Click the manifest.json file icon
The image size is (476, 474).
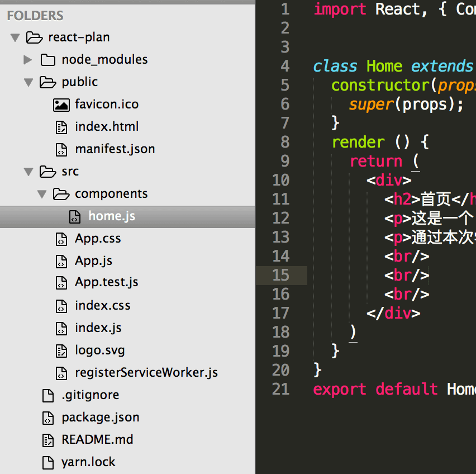pos(61,149)
